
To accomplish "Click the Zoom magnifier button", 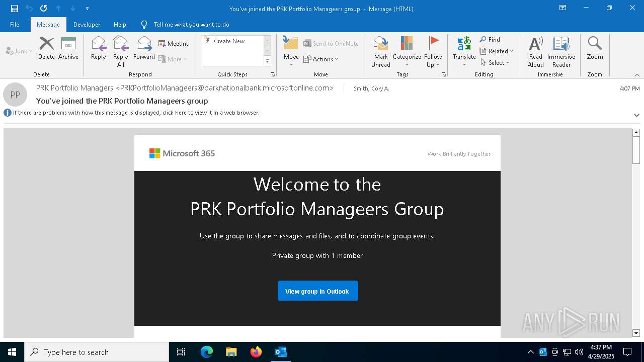I will (x=595, y=48).
